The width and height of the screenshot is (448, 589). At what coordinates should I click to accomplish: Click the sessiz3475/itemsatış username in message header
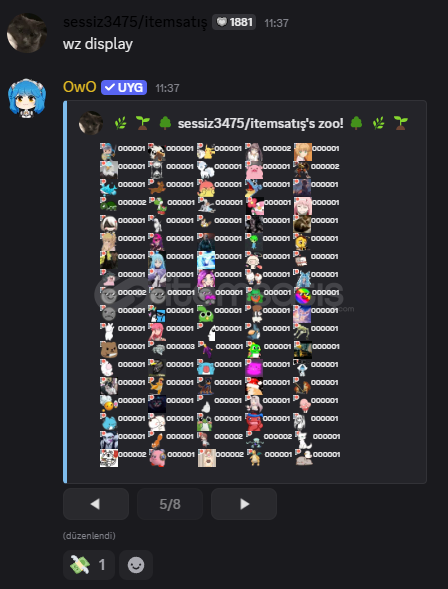coord(135,23)
